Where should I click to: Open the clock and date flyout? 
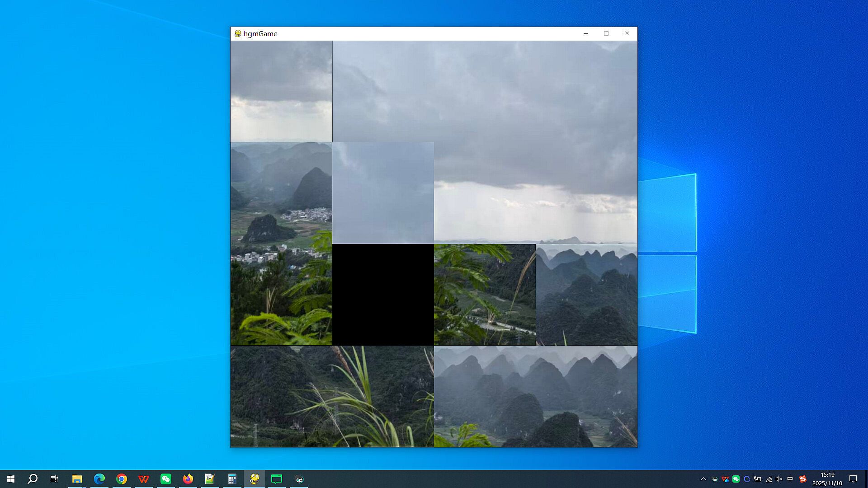(x=827, y=479)
